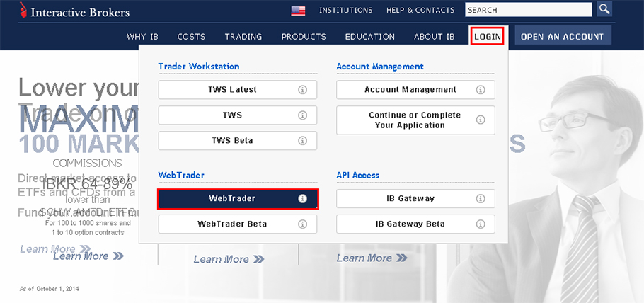Click the highlighted WebTrader login button
The image size is (644, 303).
coord(237,198)
